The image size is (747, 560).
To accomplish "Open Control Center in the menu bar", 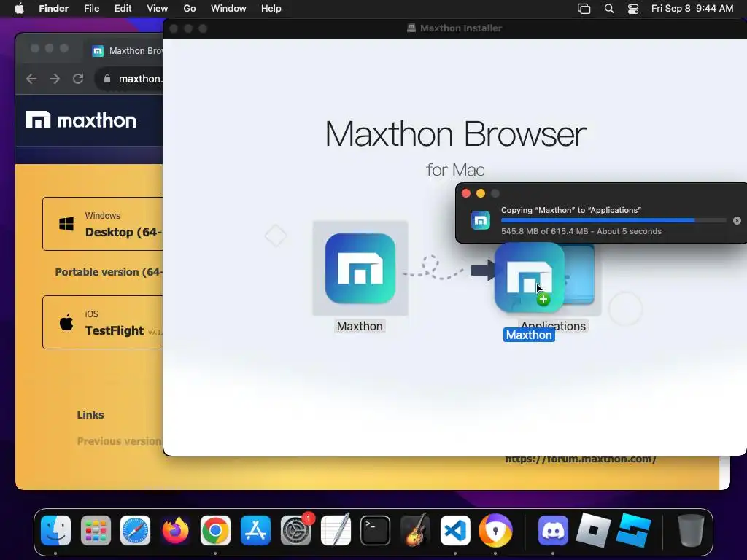I will coord(633,9).
